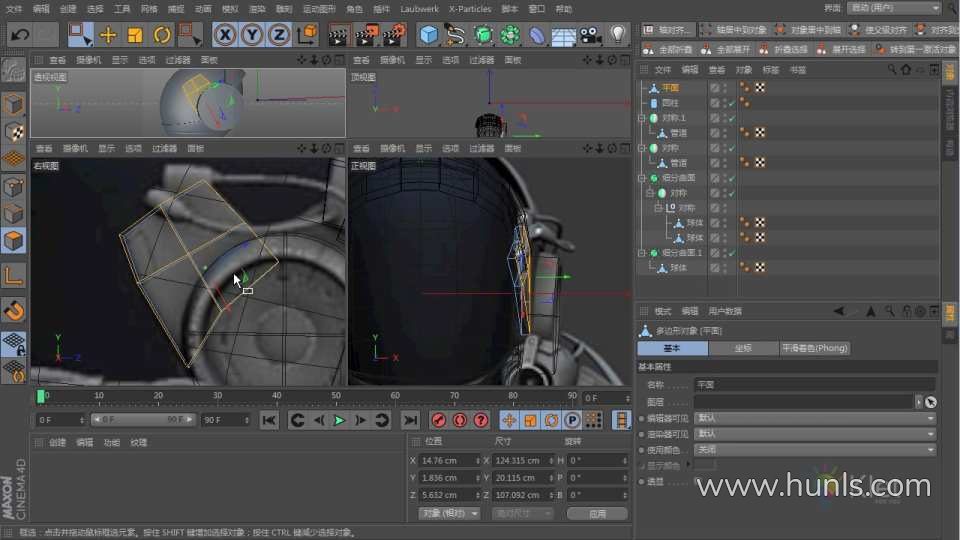The height and width of the screenshot is (540, 960).
Task: Toggle Y axis lock
Action: click(252, 34)
